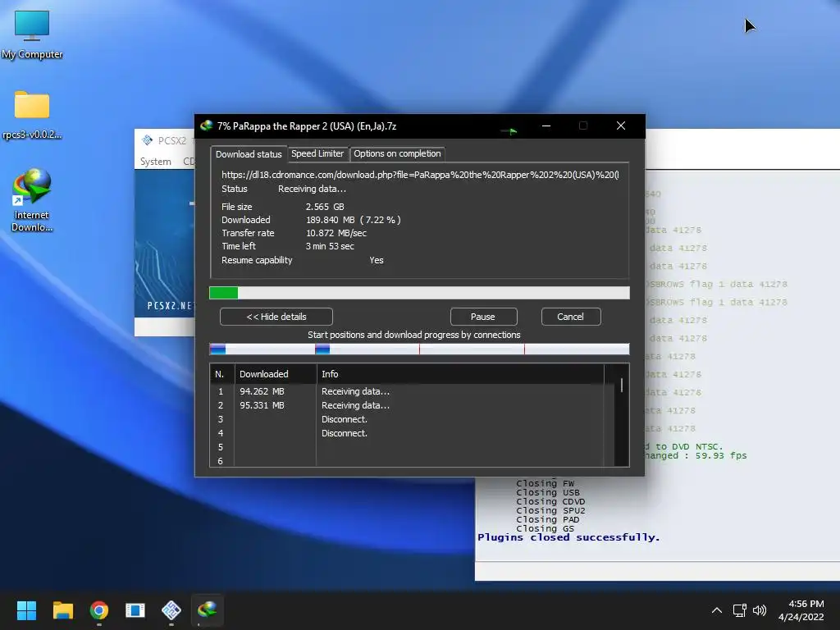Open the blue window app in taskbar
Viewport: 840px width, 630px height.
(x=135, y=610)
